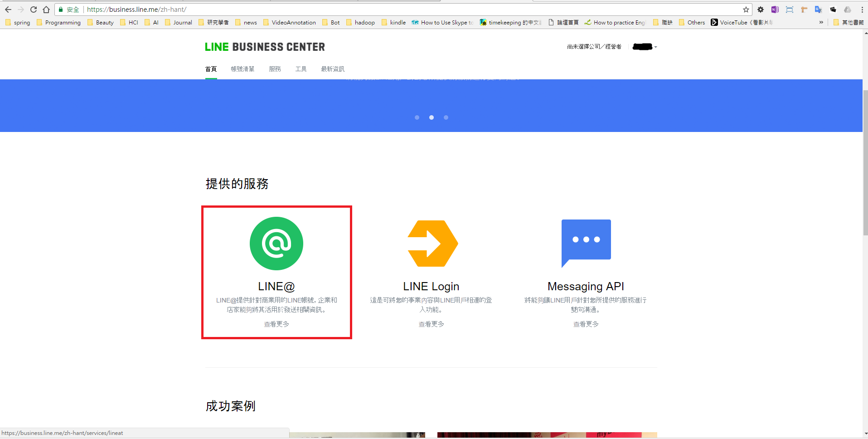Open Chrome's three-dot menu

click(862, 10)
